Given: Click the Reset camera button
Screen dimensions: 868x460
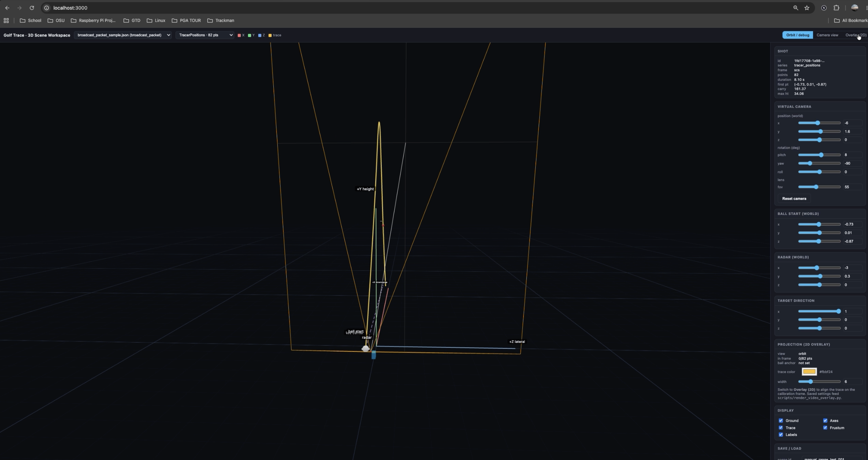Looking at the screenshot, I should (x=794, y=199).
